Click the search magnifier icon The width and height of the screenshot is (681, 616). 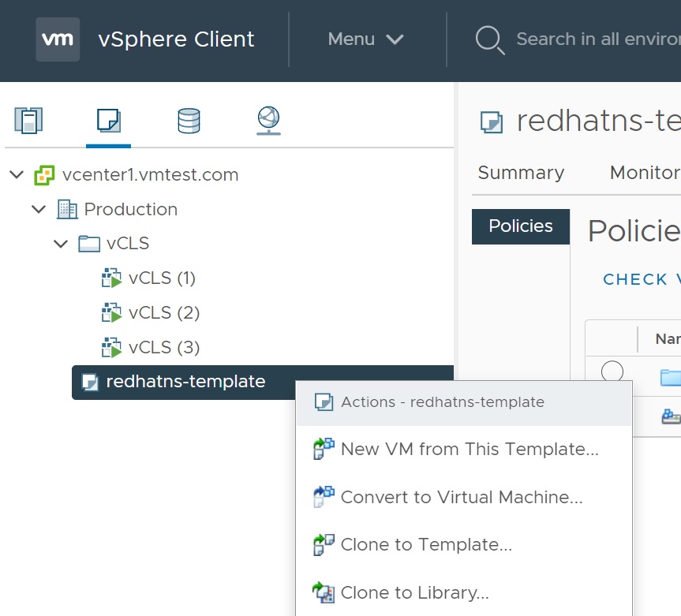(489, 39)
